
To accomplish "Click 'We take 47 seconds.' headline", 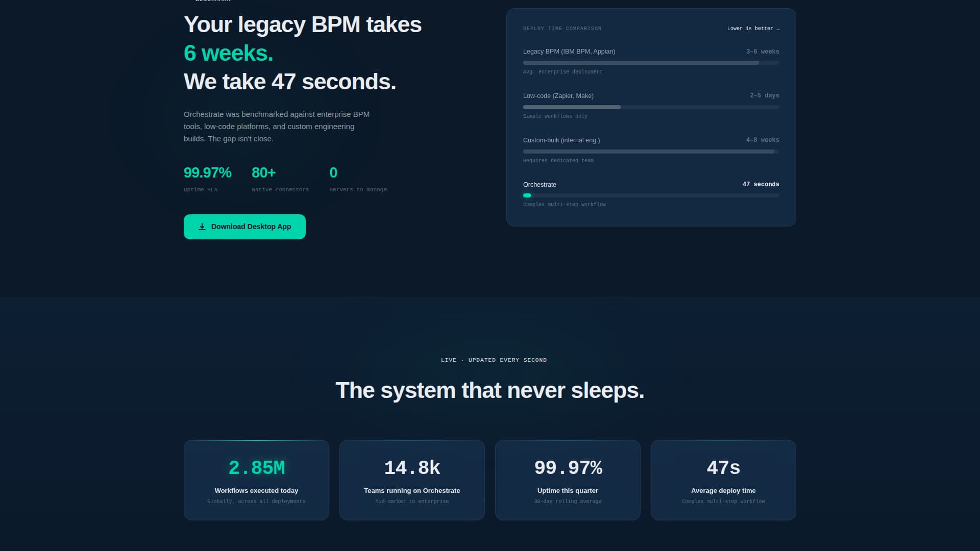I will pos(290,82).
